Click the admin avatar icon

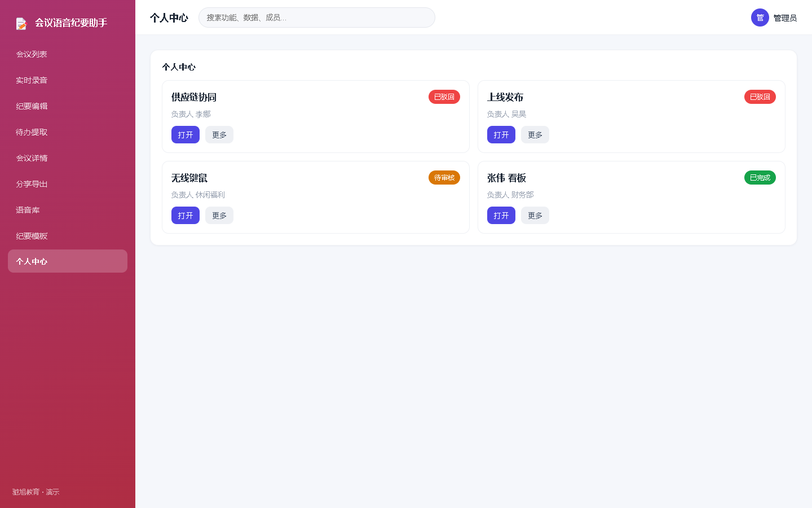click(x=760, y=17)
